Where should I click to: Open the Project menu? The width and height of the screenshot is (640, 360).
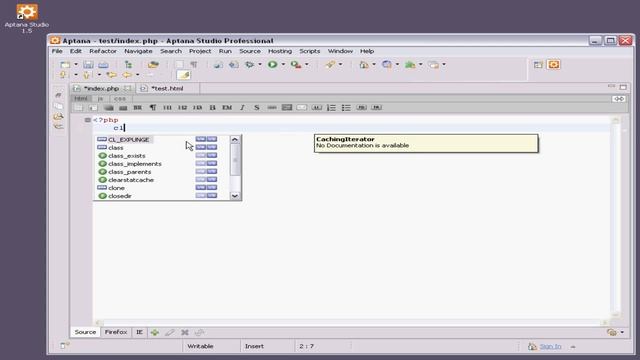[x=200, y=51]
